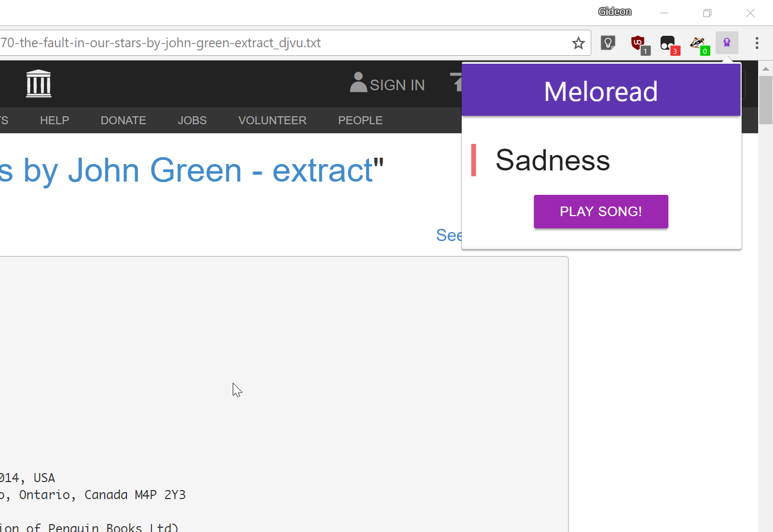773x532 pixels.
Task: Open the Chrome three-dot menu
Action: pyautogui.click(x=757, y=43)
